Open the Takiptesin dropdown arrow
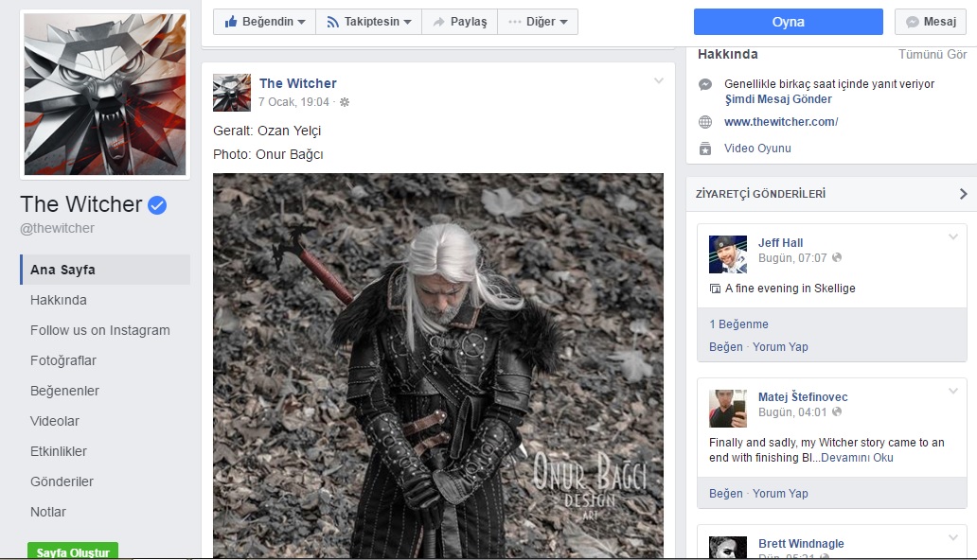977x560 pixels. click(x=407, y=22)
